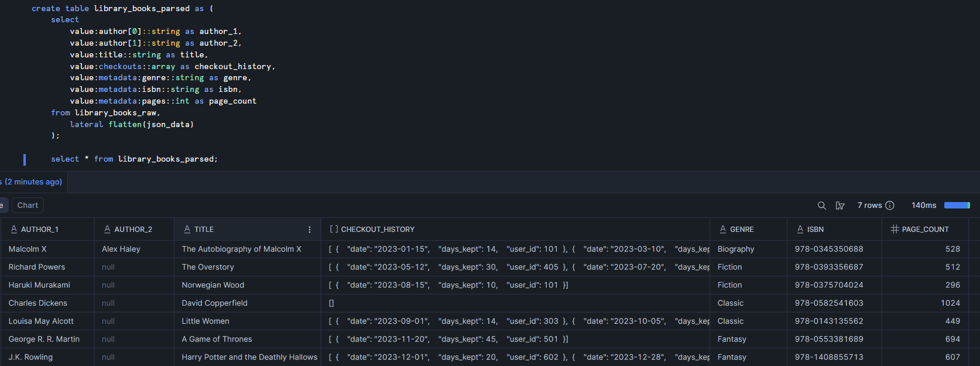Click the ISBN cell 978-0553381689
The width and height of the screenshot is (980, 366).
click(829, 339)
